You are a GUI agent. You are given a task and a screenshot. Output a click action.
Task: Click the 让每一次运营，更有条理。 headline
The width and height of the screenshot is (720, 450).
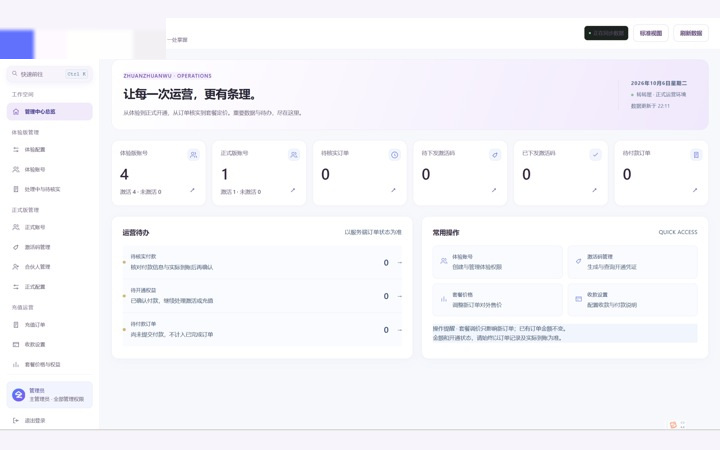[190, 94]
